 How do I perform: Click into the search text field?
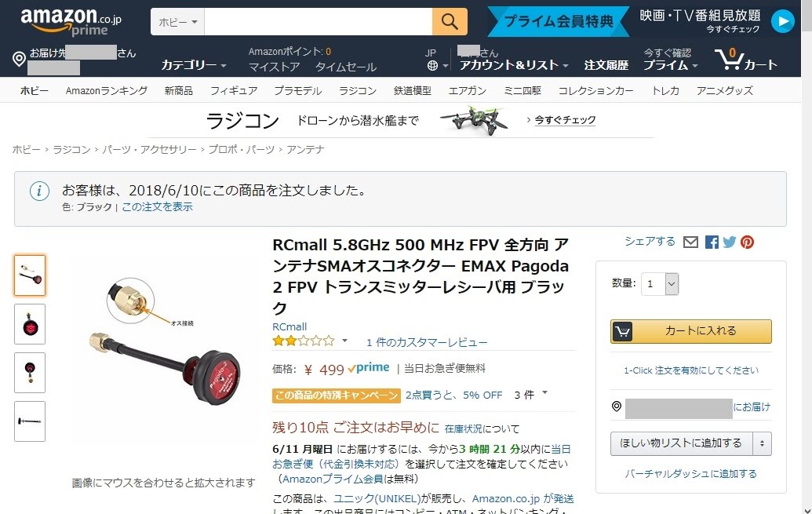click(x=318, y=22)
